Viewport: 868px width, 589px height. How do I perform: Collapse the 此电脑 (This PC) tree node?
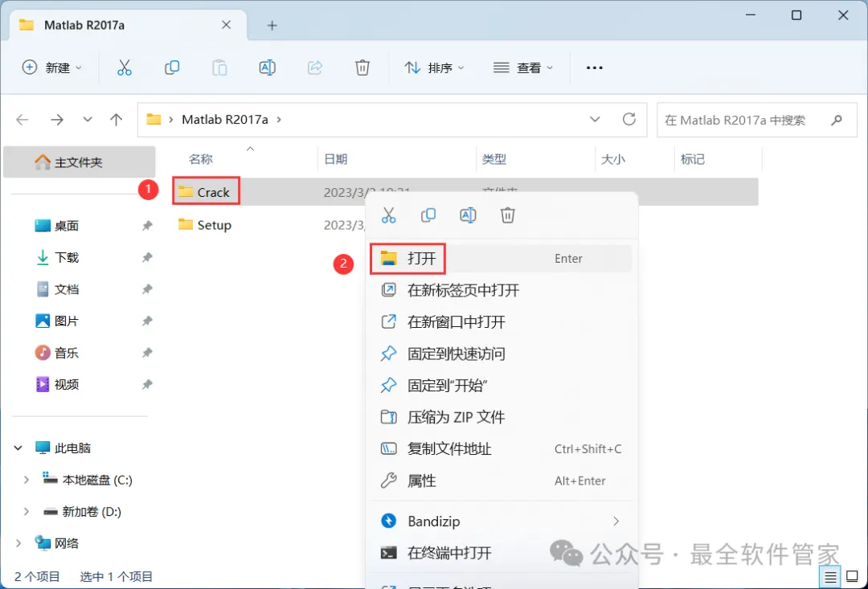[x=18, y=448]
